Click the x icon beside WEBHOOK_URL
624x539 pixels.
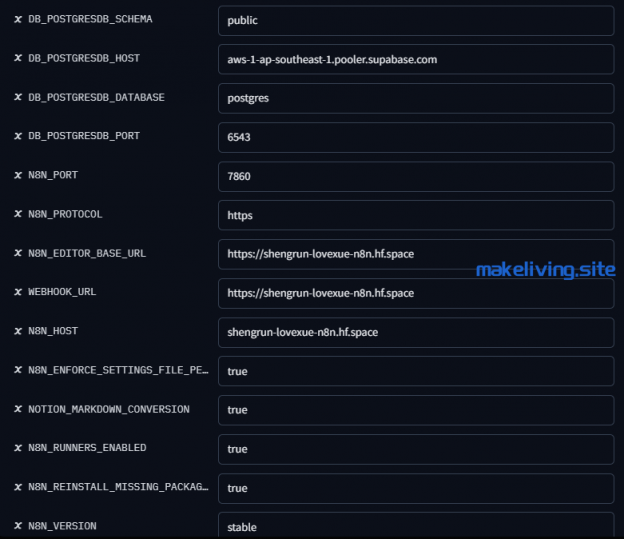click(18, 293)
